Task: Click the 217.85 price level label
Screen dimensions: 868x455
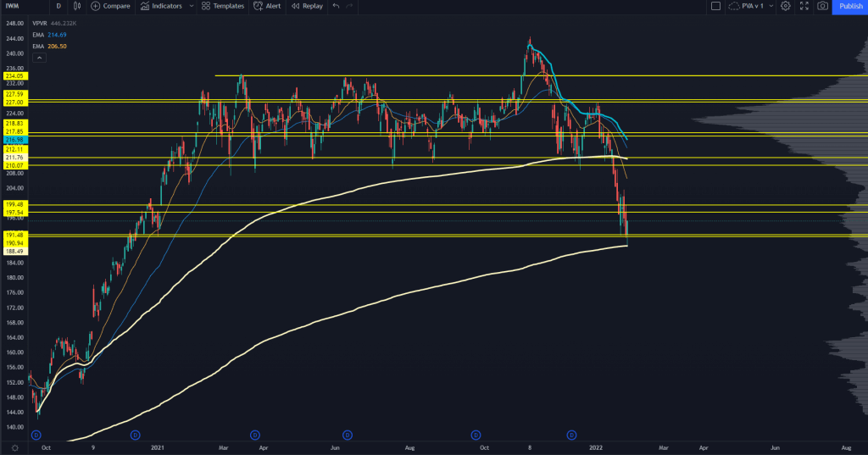Action: coord(15,131)
